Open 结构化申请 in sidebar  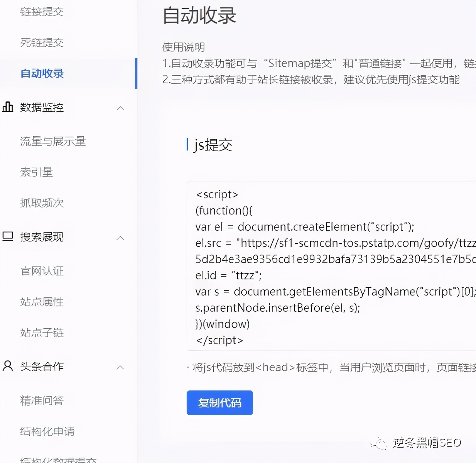pos(47,431)
